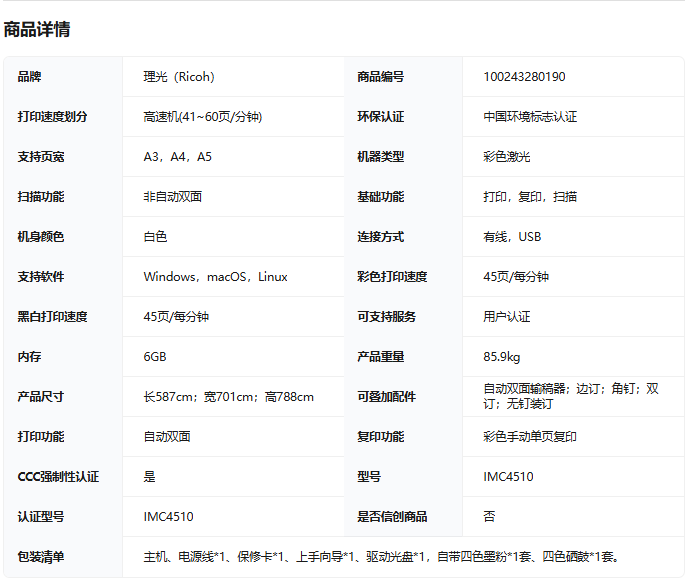Click the black-white print speed value 45页/每分钟

click(x=176, y=317)
